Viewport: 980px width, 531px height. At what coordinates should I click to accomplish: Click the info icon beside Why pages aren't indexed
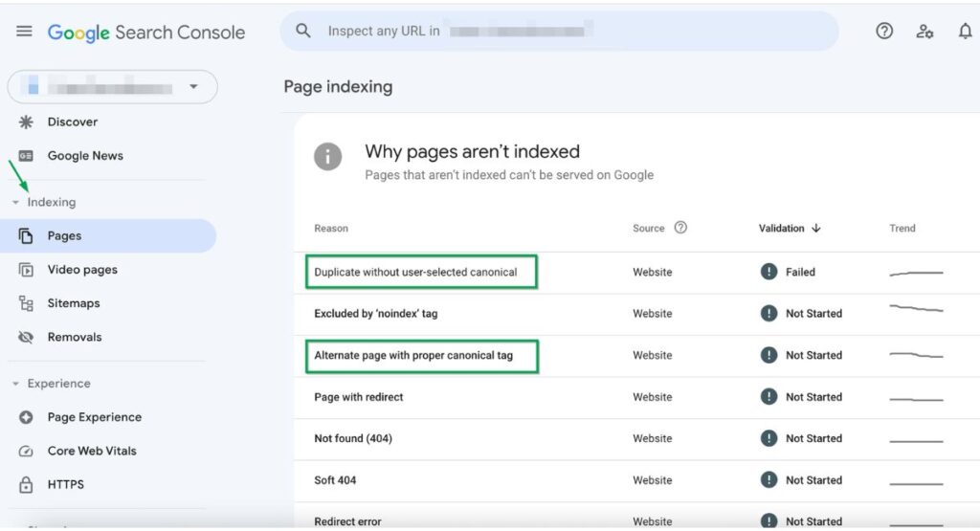point(327,156)
